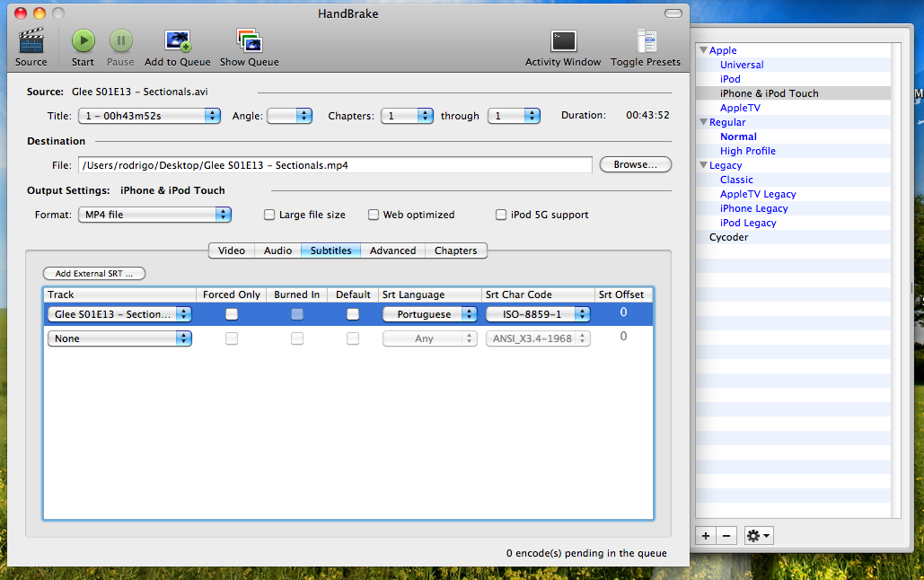This screenshot has height=580, width=924.
Task: Open the Glee S01E13 subtitle track dropdown
Action: click(119, 314)
